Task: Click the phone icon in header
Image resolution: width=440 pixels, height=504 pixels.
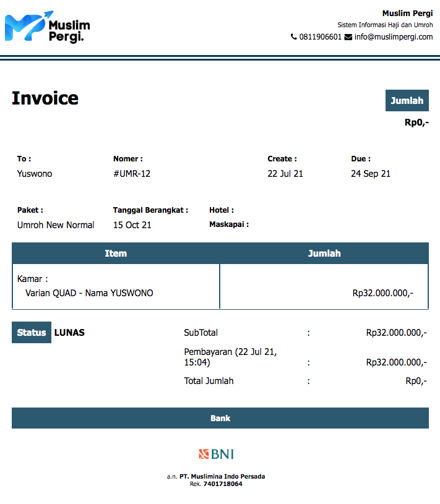Action: click(293, 37)
